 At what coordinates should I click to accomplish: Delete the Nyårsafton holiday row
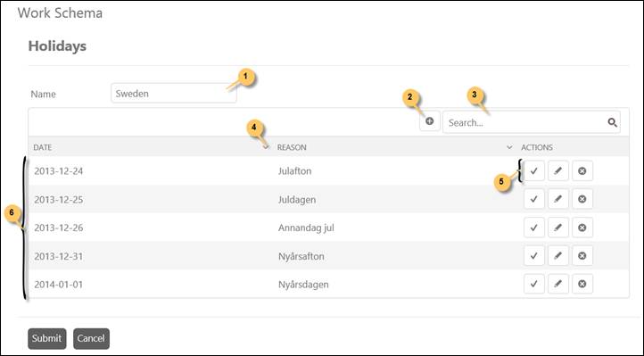[x=582, y=256]
